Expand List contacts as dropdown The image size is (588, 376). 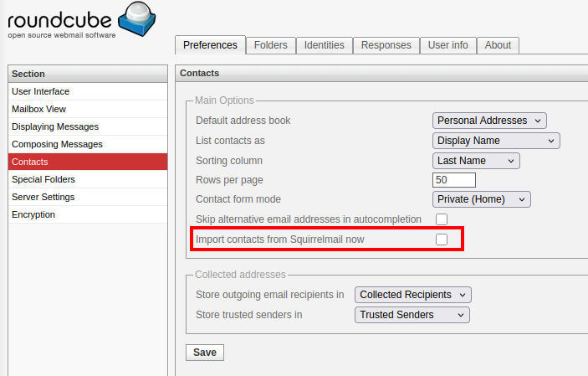pyautogui.click(x=495, y=141)
